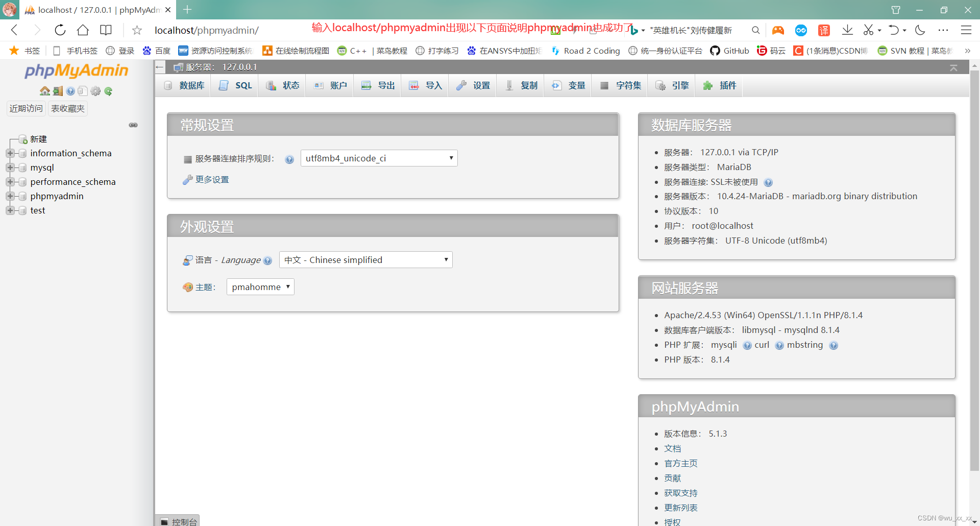Open navigation panel settings gear icon
Viewport: 980px width, 526px height.
tap(95, 91)
